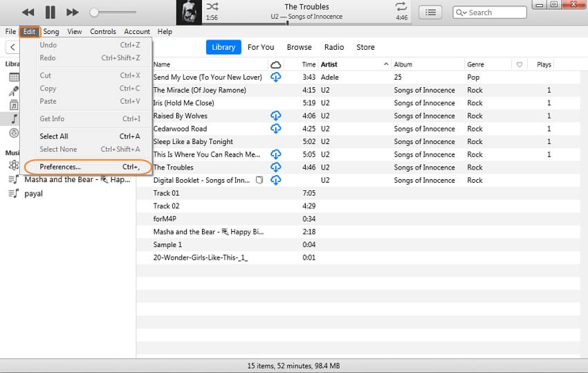Select song Sleep Like a Baby Tonight

(193, 141)
